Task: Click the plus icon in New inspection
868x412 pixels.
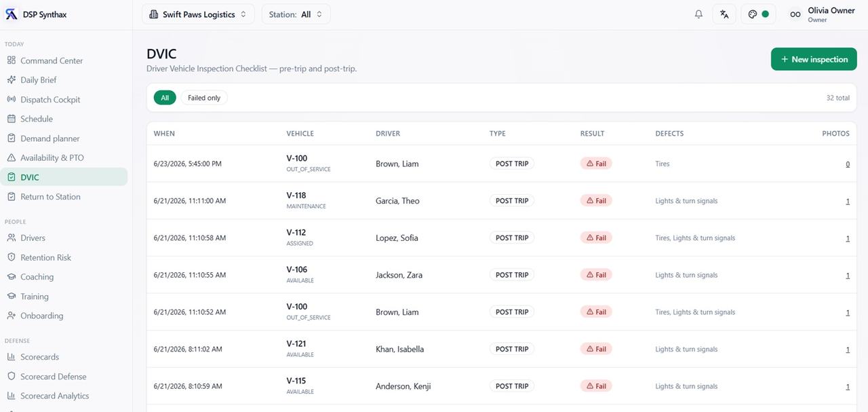Action: coord(785,60)
